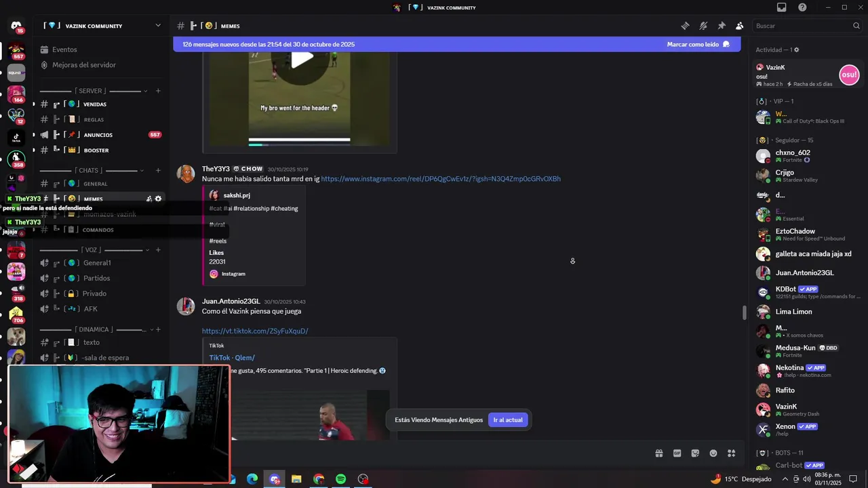Add channel to SERVER category plus
868x488 pixels.
(x=158, y=91)
